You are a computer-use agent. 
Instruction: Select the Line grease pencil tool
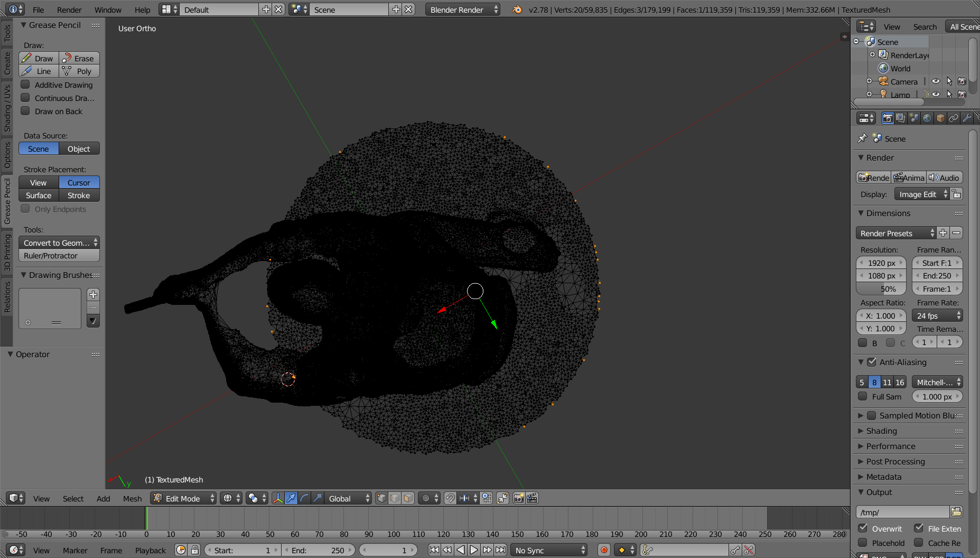coord(39,71)
